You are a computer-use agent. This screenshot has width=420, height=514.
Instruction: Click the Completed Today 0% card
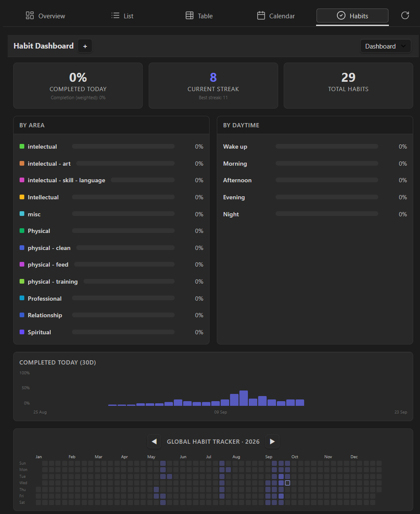tap(78, 86)
